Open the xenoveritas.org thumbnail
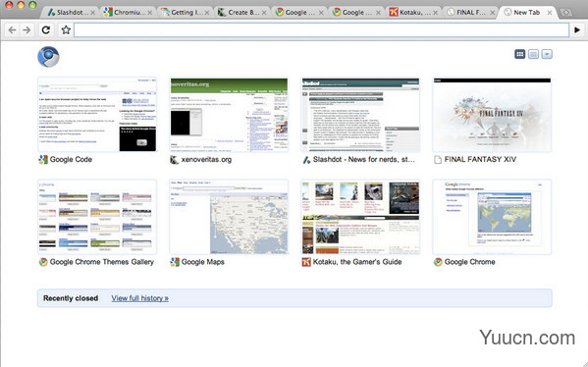The width and height of the screenshot is (588, 367). [x=229, y=115]
